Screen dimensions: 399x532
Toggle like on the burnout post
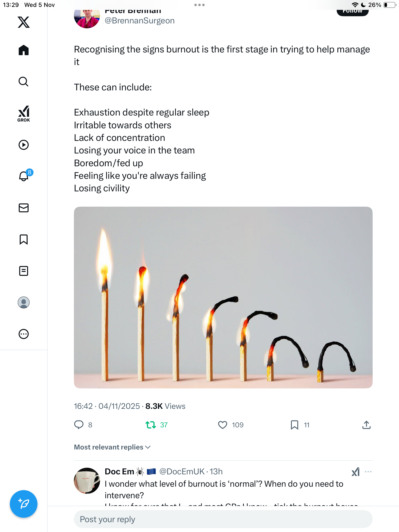click(223, 425)
